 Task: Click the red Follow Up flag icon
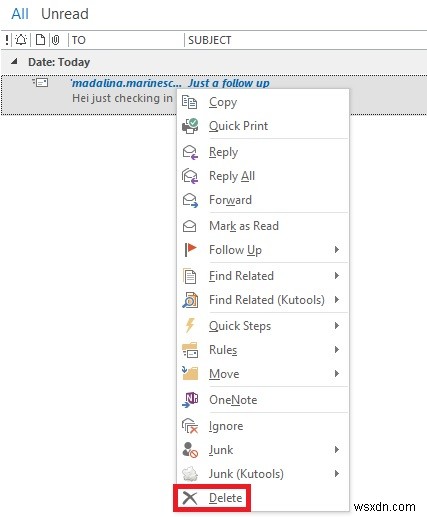click(190, 250)
